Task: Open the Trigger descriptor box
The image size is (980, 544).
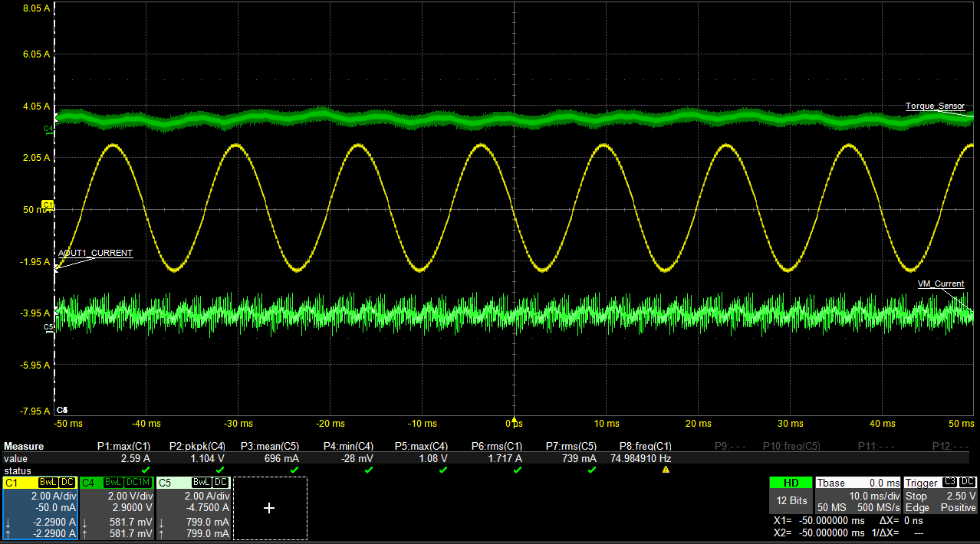Action: [x=940, y=495]
